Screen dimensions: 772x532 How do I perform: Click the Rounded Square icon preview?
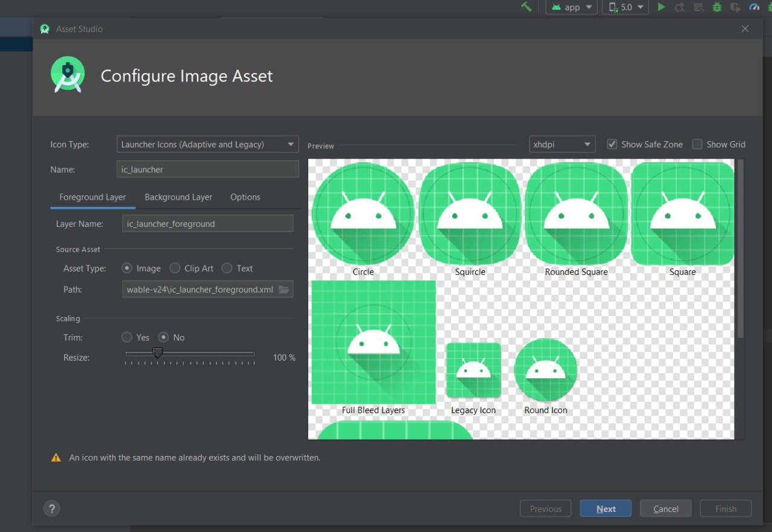[x=577, y=214]
